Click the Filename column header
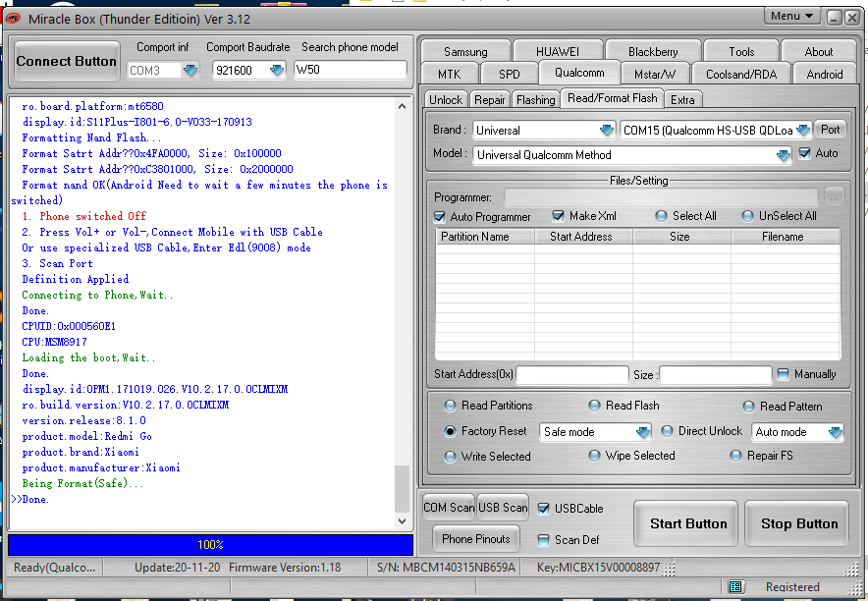 (x=786, y=237)
